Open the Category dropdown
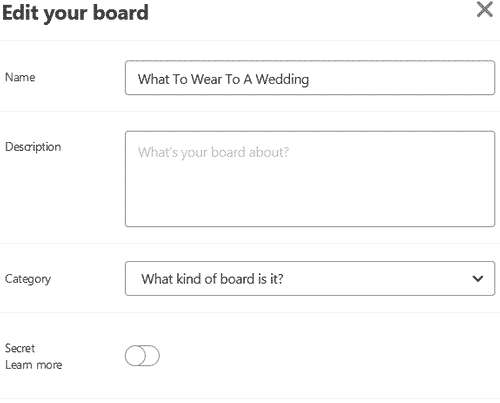This screenshot has height=403, width=500. (310, 279)
